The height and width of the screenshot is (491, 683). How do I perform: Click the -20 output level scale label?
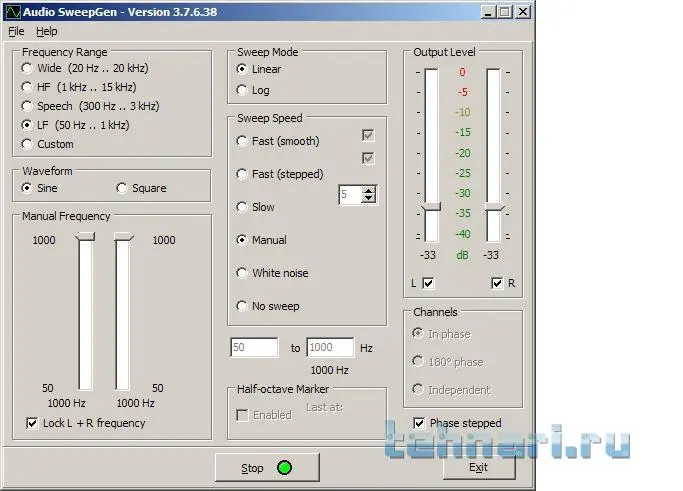[x=463, y=153]
